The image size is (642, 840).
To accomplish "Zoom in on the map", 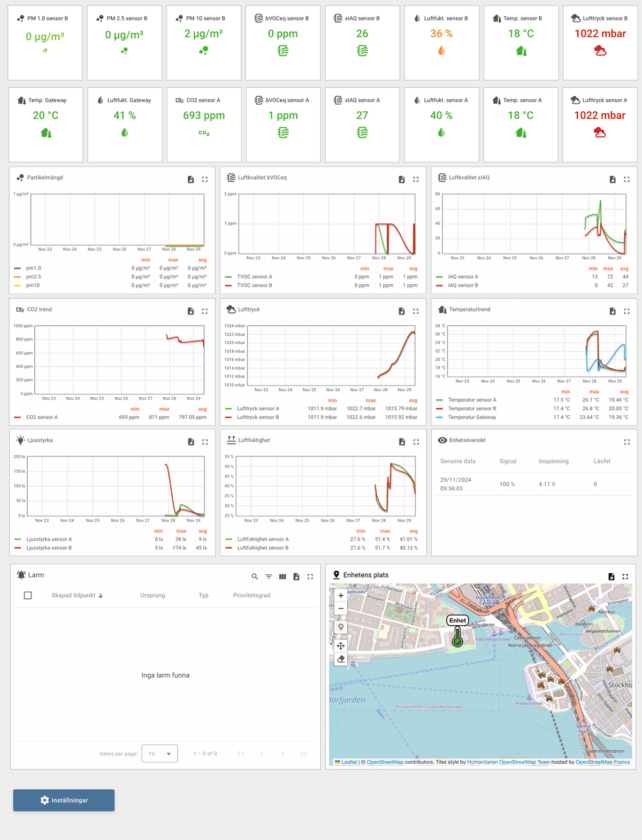I will (x=341, y=595).
